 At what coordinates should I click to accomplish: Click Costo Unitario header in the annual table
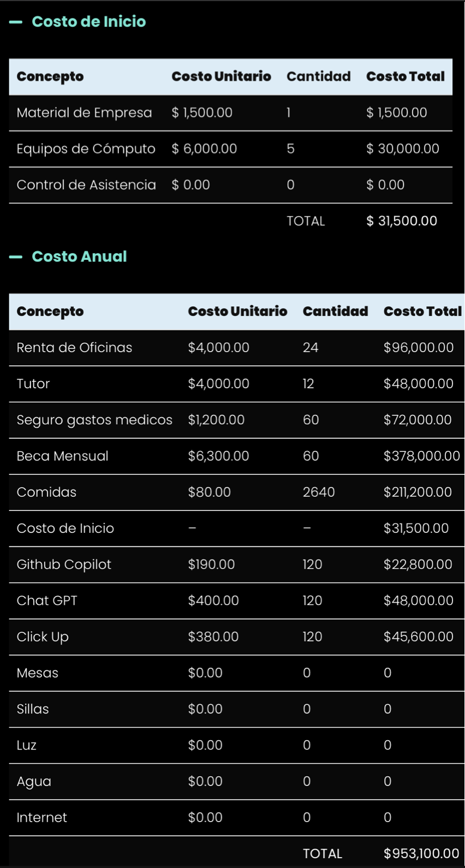point(237,311)
